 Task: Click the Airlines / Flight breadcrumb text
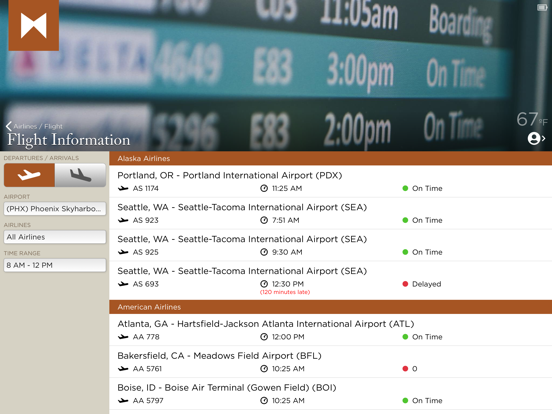[38, 126]
